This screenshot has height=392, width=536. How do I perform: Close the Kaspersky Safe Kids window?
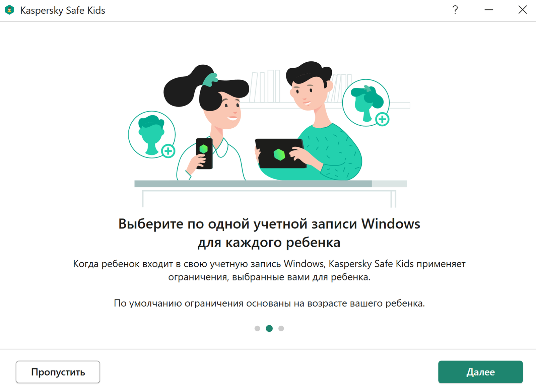coord(523,10)
